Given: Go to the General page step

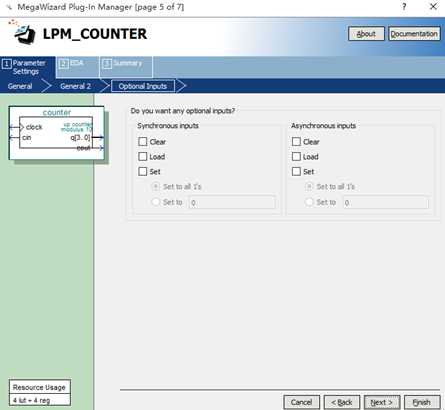Looking at the screenshot, I should coord(20,86).
